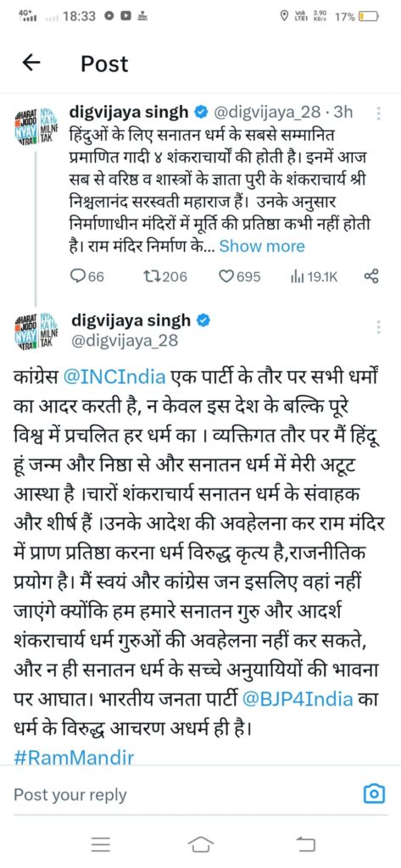
Task: Tap Android back navigation icon
Action: (305, 844)
